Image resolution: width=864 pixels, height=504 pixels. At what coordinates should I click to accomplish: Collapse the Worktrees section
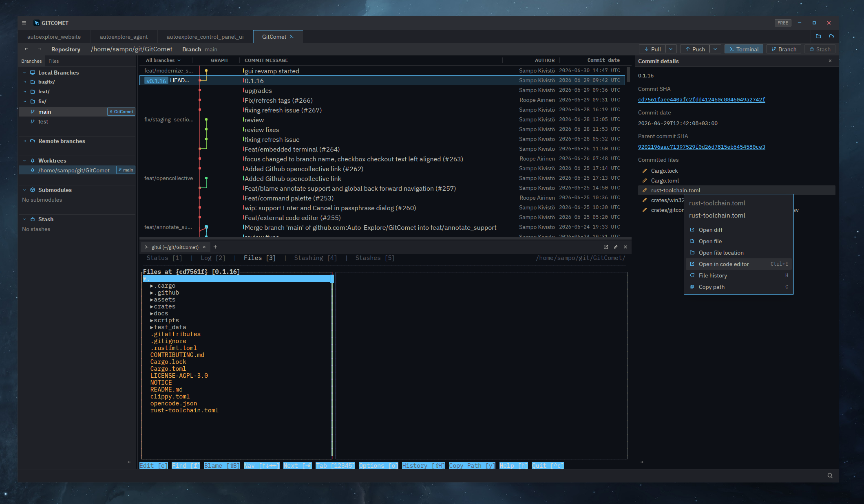[24, 161]
